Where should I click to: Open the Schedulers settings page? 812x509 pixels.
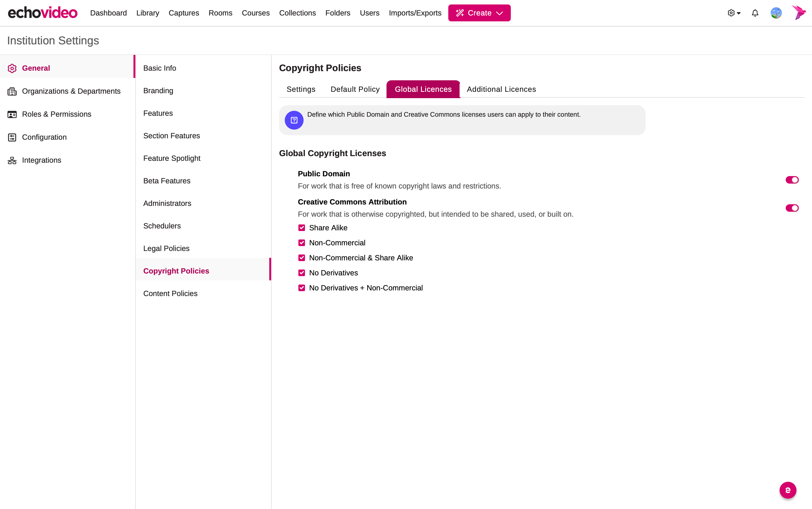(x=203, y=226)
